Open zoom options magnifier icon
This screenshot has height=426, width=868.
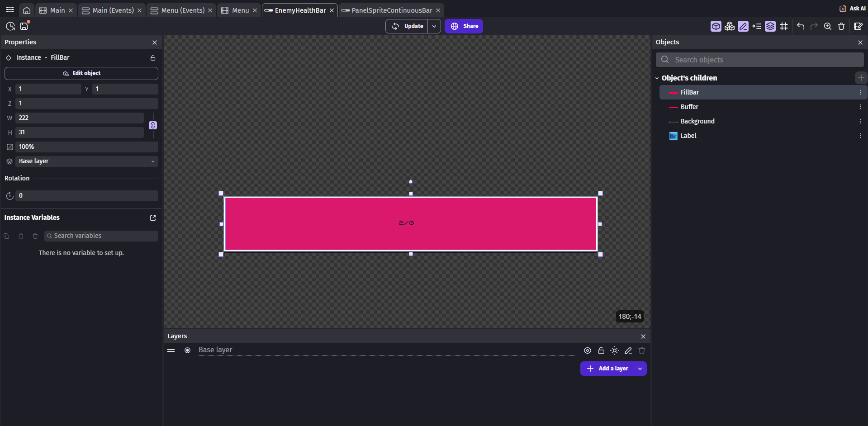point(828,26)
